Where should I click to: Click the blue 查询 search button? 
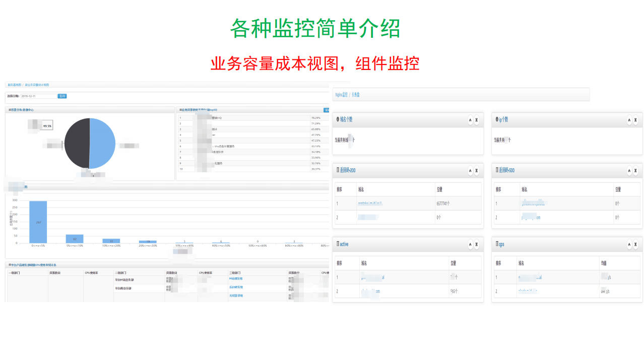tap(61, 96)
